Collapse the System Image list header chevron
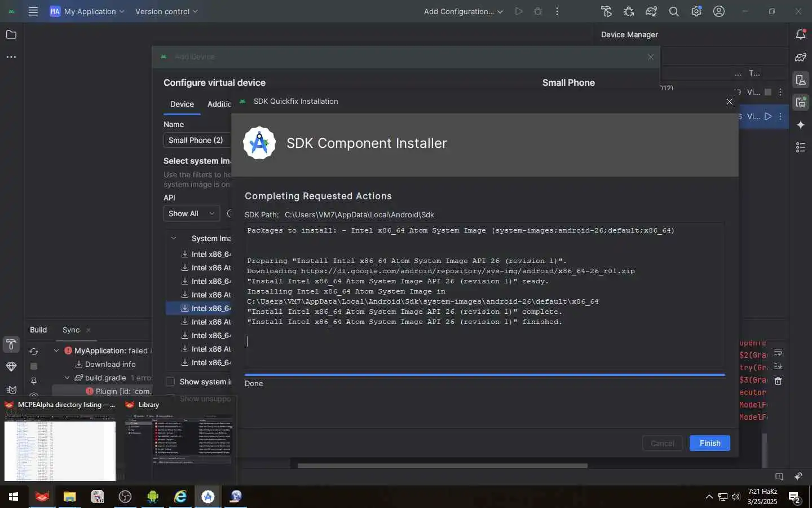Viewport: 812px width, 508px height. (174, 238)
